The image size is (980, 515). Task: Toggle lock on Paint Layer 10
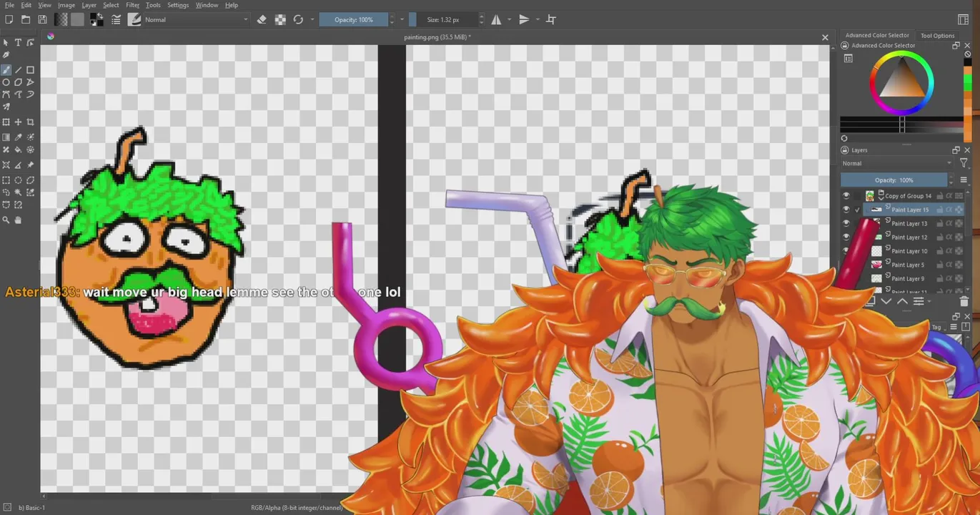coord(940,251)
